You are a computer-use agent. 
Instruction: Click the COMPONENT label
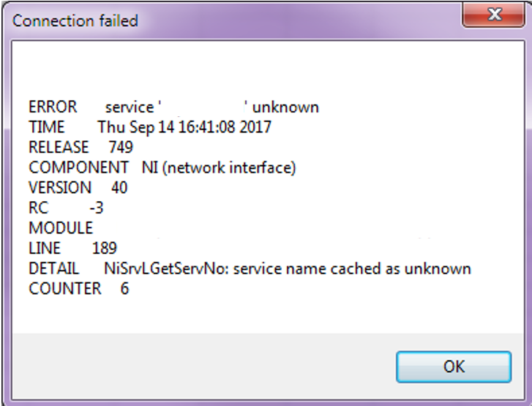point(79,168)
